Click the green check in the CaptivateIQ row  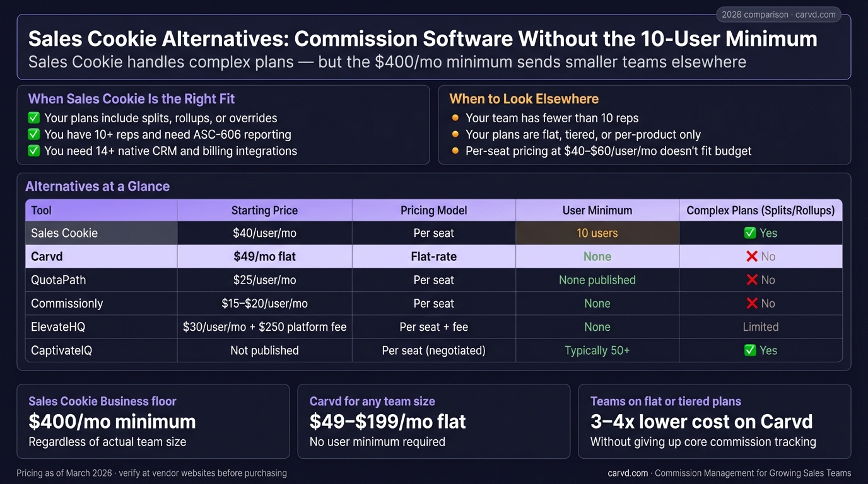[750, 350]
